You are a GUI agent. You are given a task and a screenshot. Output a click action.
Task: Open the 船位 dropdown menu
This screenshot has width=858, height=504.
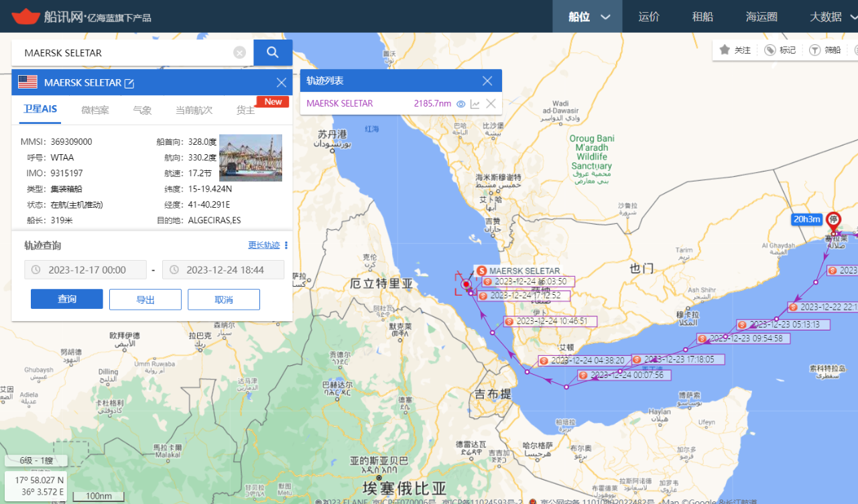[589, 17]
